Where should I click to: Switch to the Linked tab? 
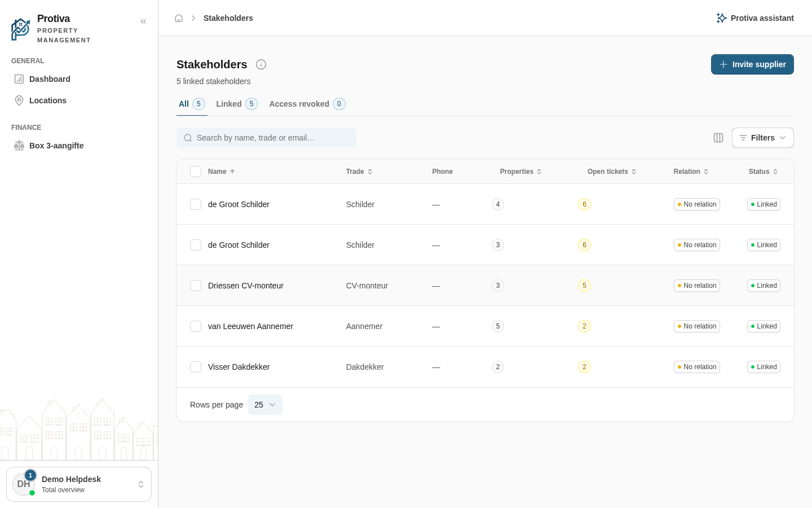click(237, 104)
